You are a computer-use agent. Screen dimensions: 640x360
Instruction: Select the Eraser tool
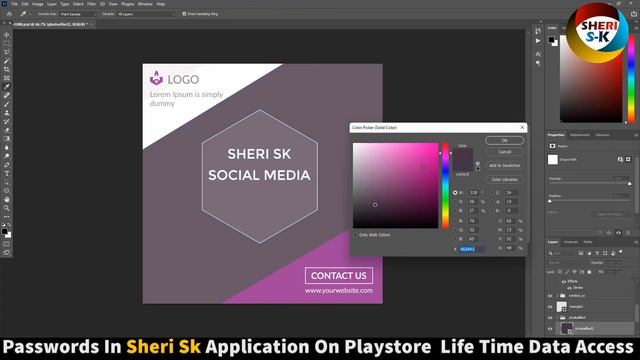pyautogui.click(x=7, y=130)
